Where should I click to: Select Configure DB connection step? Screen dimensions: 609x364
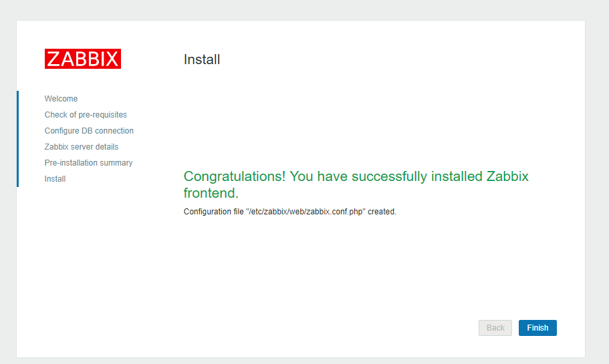89,131
